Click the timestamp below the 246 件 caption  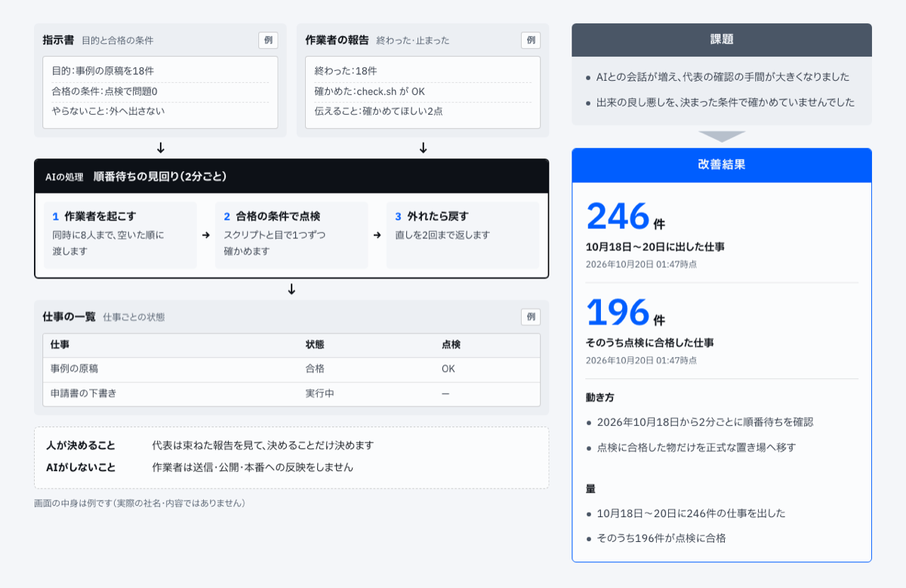click(641, 264)
